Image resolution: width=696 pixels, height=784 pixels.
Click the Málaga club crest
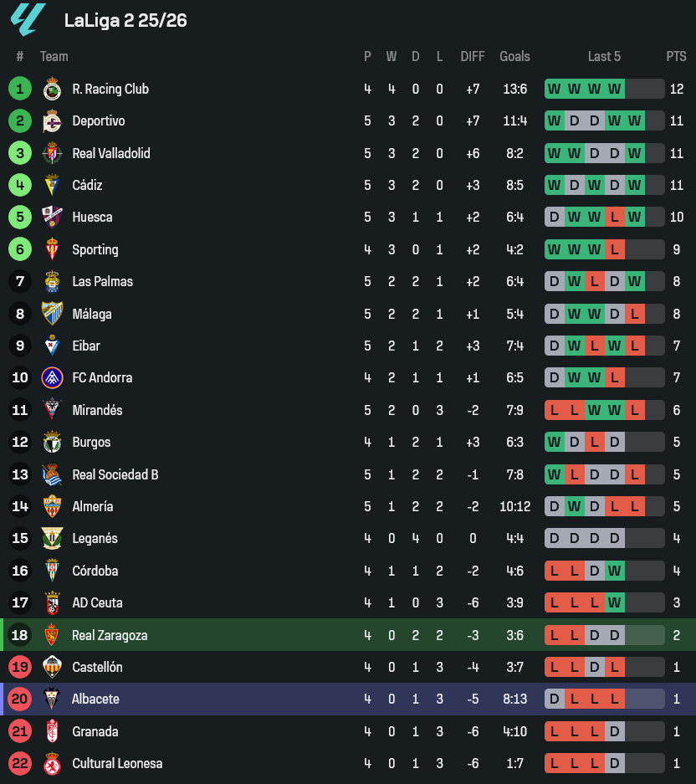coord(52,314)
